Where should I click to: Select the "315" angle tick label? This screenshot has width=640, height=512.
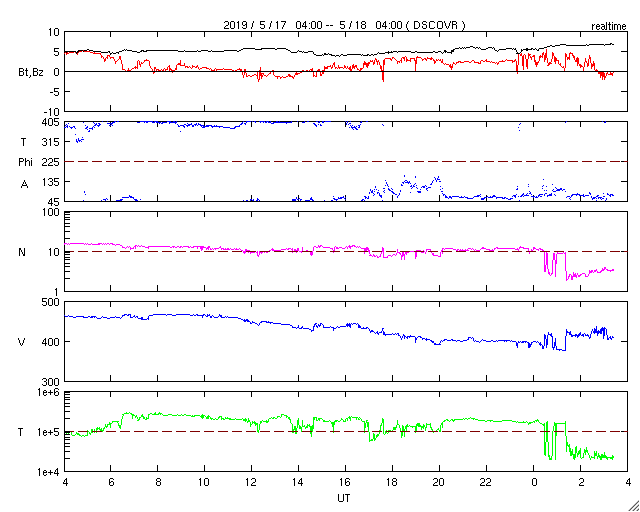click(x=52, y=142)
